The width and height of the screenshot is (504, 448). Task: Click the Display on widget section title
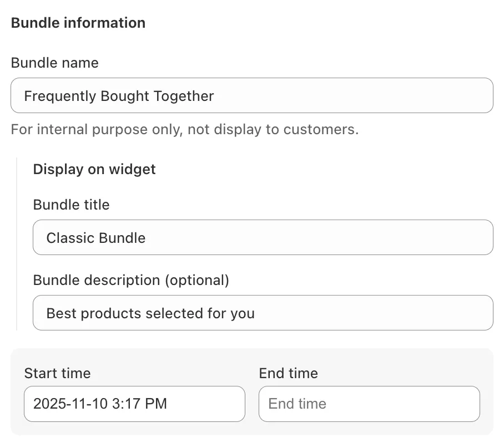point(94,169)
